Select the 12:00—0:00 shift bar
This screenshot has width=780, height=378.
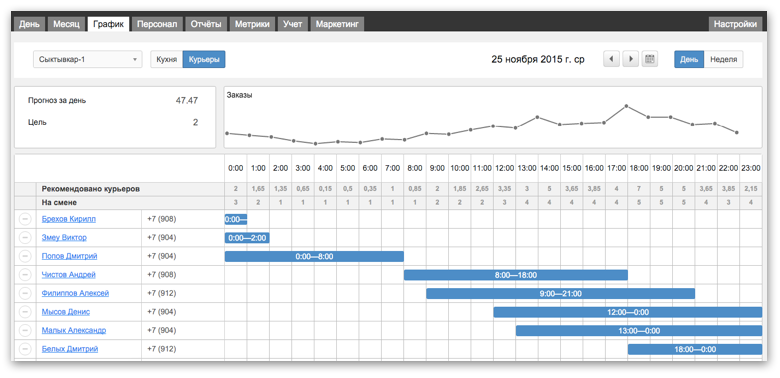(x=628, y=312)
